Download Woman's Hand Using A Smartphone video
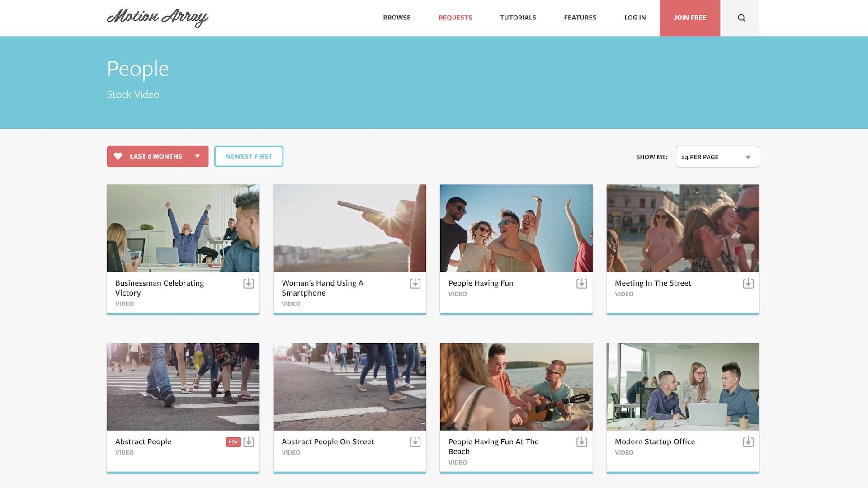The height and width of the screenshot is (488, 868). pos(415,283)
